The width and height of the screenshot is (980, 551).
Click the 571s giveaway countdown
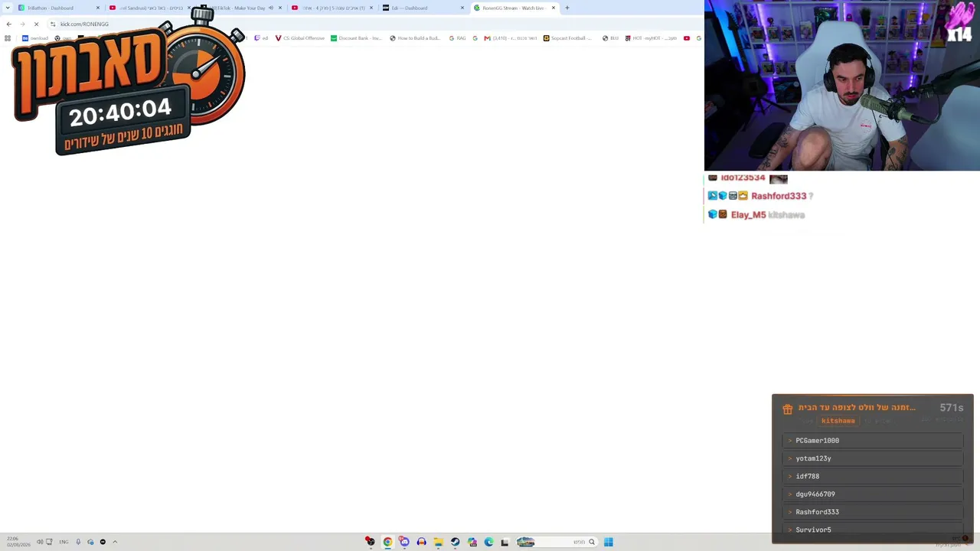(951, 408)
